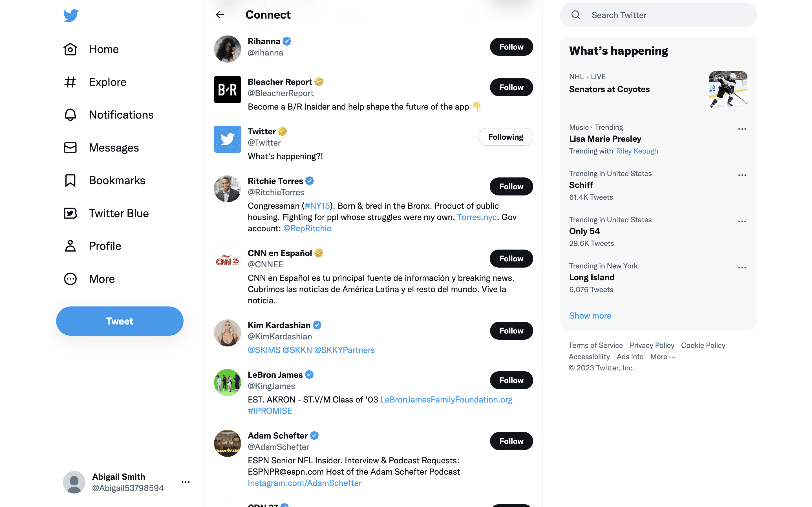The width and height of the screenshot is (812, 507).
Task: Open Messages envelope icon
Action: (x=70, y=148)
